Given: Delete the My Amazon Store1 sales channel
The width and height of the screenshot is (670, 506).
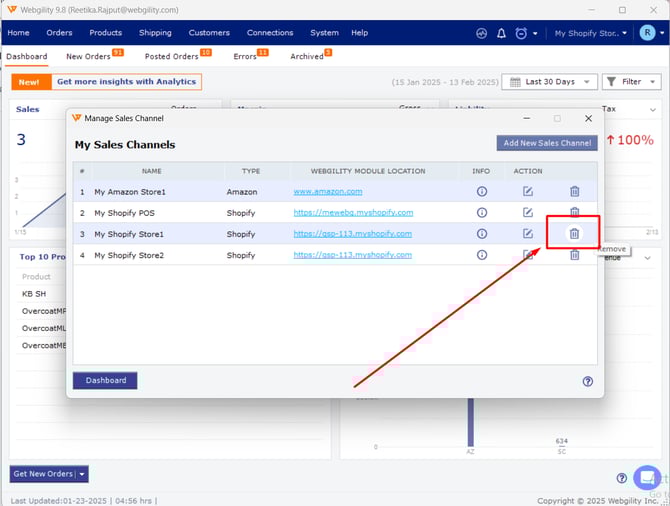Looking at the screenshot, I should pos(574,191).
